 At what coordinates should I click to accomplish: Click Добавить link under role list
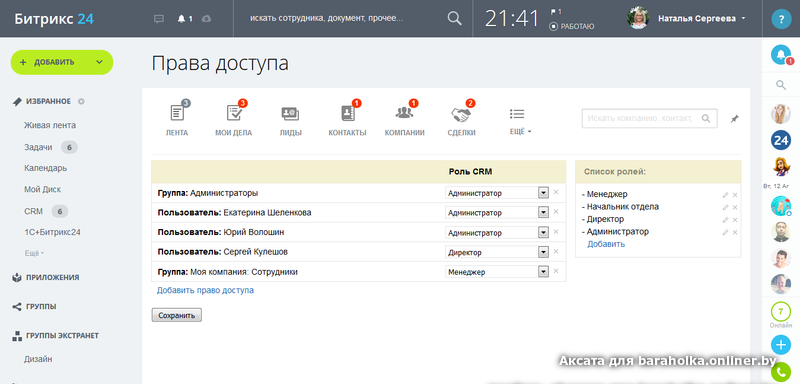[x=606, y=244]
